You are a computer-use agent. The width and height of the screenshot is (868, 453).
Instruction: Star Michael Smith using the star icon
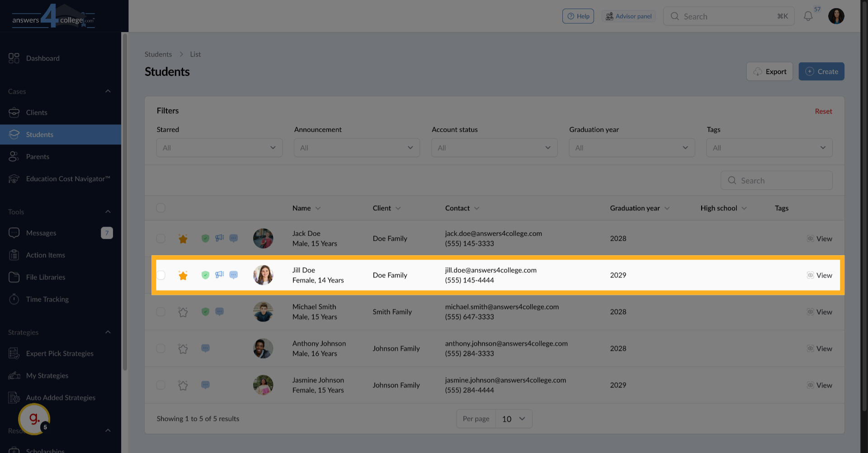click(183, 312)
